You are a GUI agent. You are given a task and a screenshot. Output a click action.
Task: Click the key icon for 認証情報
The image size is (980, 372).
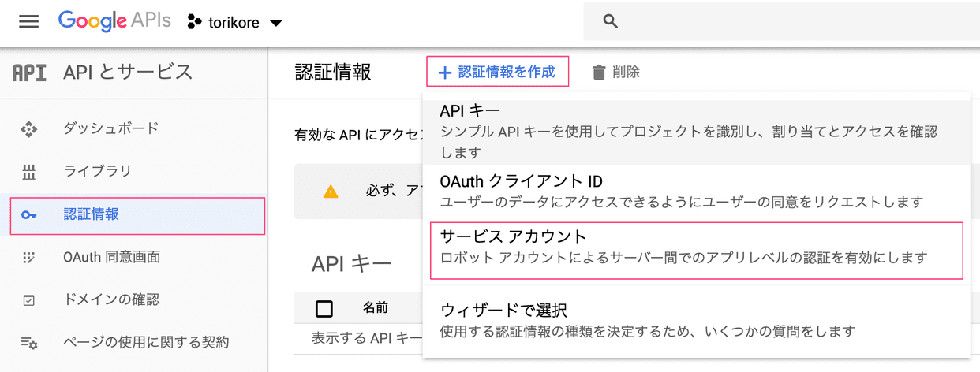point(28,215)
